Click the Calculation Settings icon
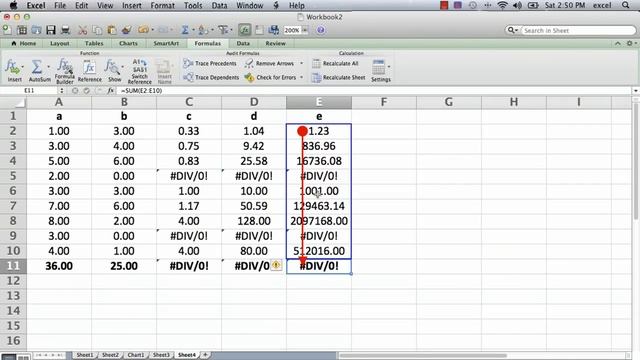The height and width of the screenshot is (360, 640). pyautogui.click(x=379, y=67)
